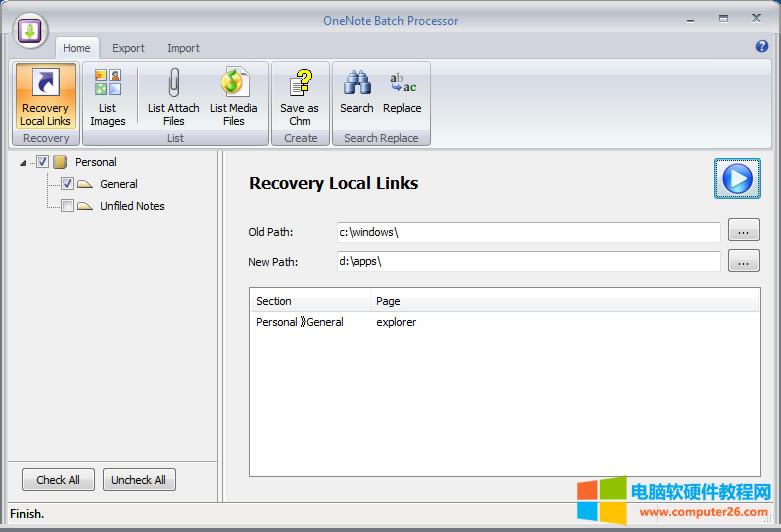Open the List Images tool
Screen dimensions: 781x532
tap(108, 97)
